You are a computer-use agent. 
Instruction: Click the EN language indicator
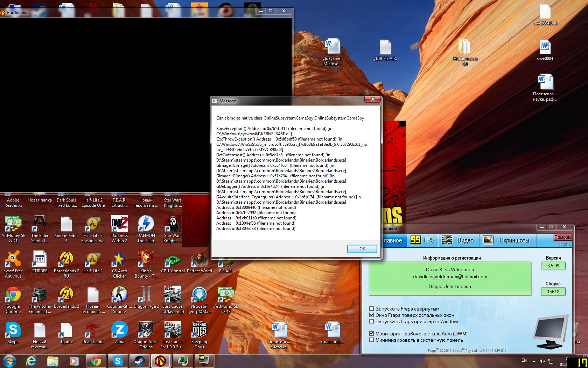coord(524,360)
